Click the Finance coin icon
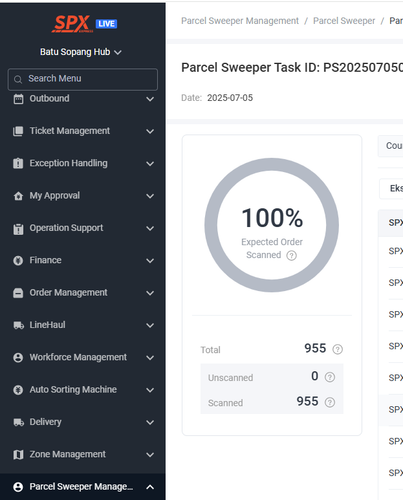 [18, 260]
